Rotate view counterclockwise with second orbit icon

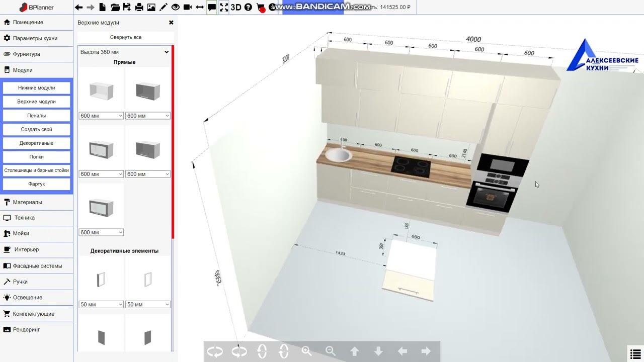pyautogui.click(x=239, y=351)
